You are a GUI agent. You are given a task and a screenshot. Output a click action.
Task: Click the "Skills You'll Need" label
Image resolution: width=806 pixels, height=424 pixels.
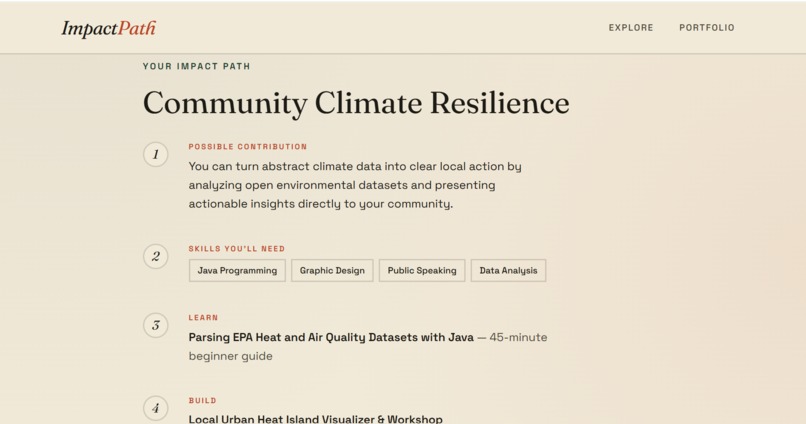tap(237, 249)
